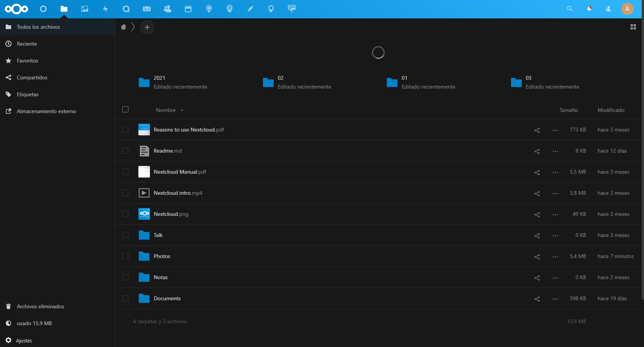Click the 'usado 15.9 MB' quota entry
Screen dimensions: 644x347
(58, 323)
